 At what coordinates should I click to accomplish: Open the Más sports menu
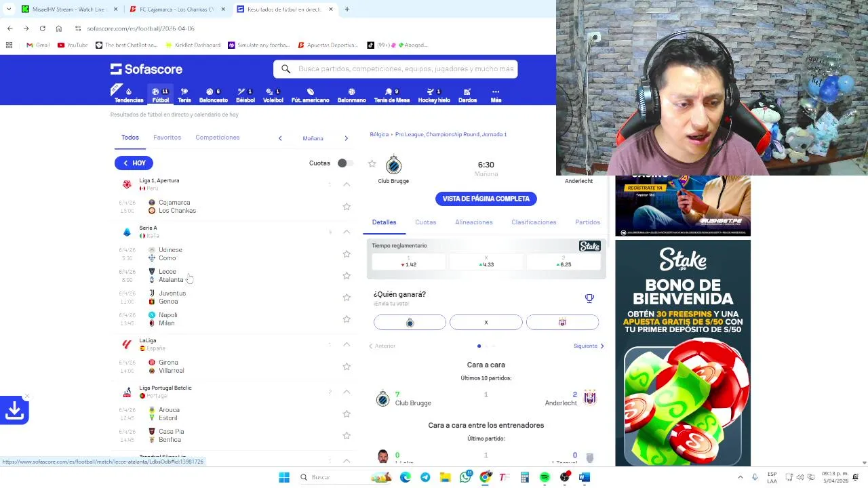click(x=496, y=95)
